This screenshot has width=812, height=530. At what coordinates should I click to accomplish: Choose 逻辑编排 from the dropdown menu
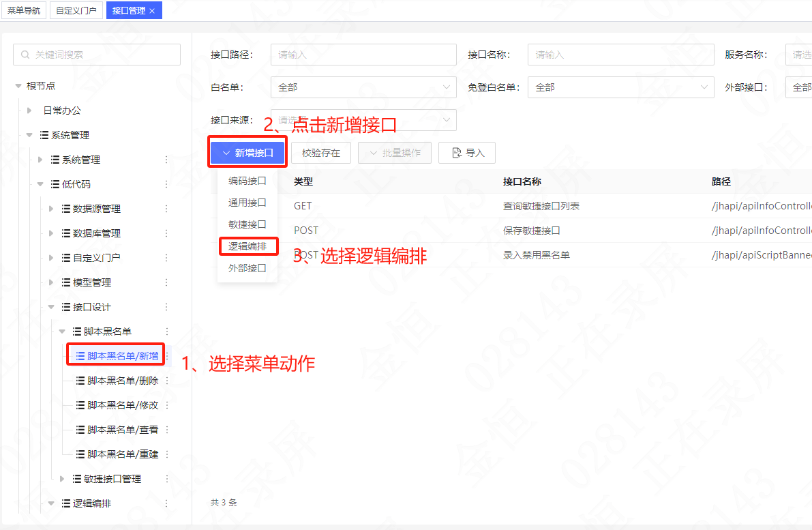click(247, 246)
